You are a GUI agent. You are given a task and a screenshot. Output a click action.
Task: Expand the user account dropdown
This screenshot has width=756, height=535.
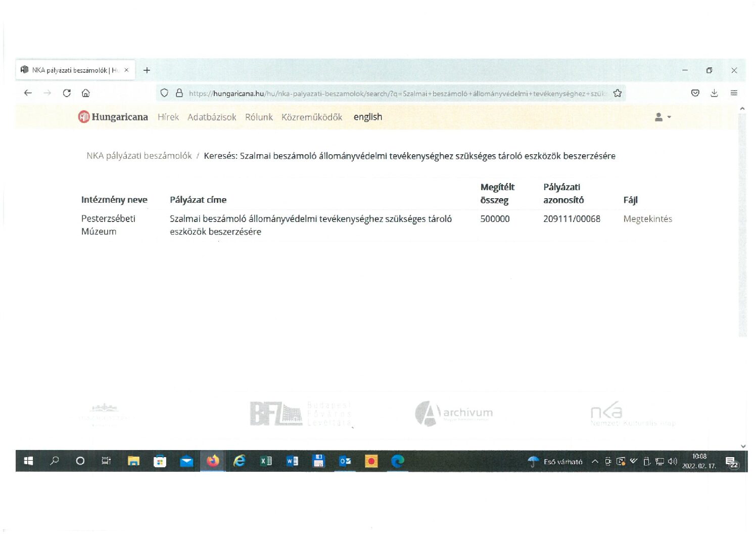[x=663, y=117]
